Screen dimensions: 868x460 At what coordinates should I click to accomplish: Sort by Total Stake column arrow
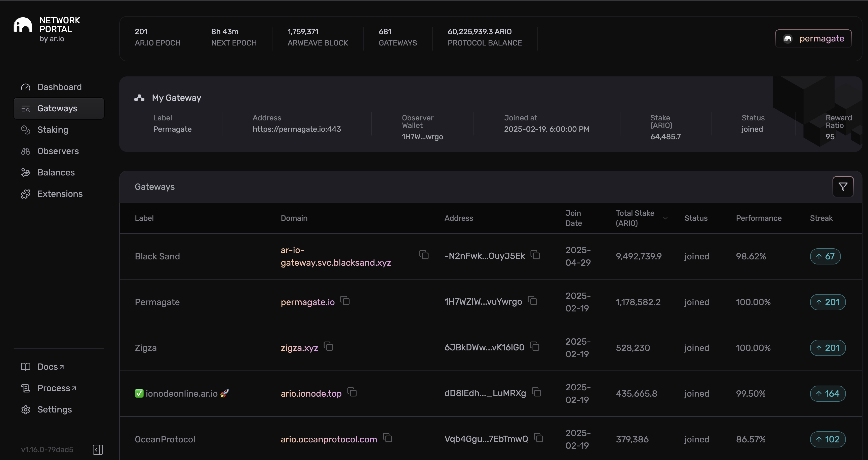click(x=665, y=218)
